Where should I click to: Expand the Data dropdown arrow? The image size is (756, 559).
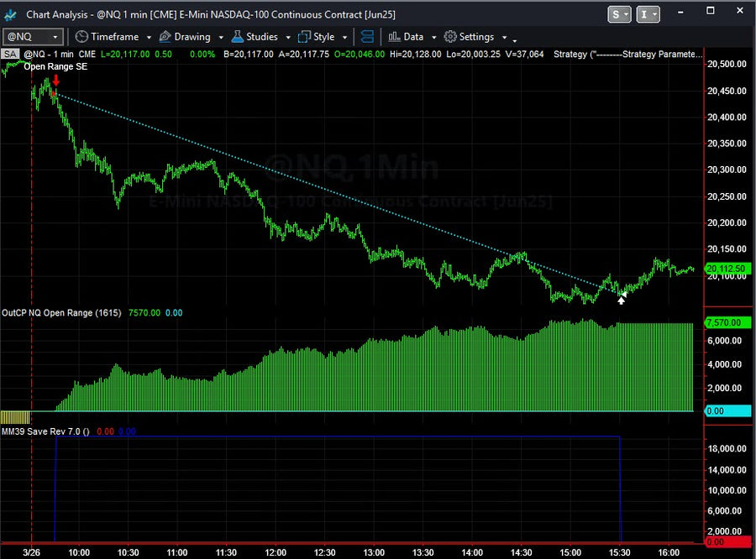click(x=433, y=37)
